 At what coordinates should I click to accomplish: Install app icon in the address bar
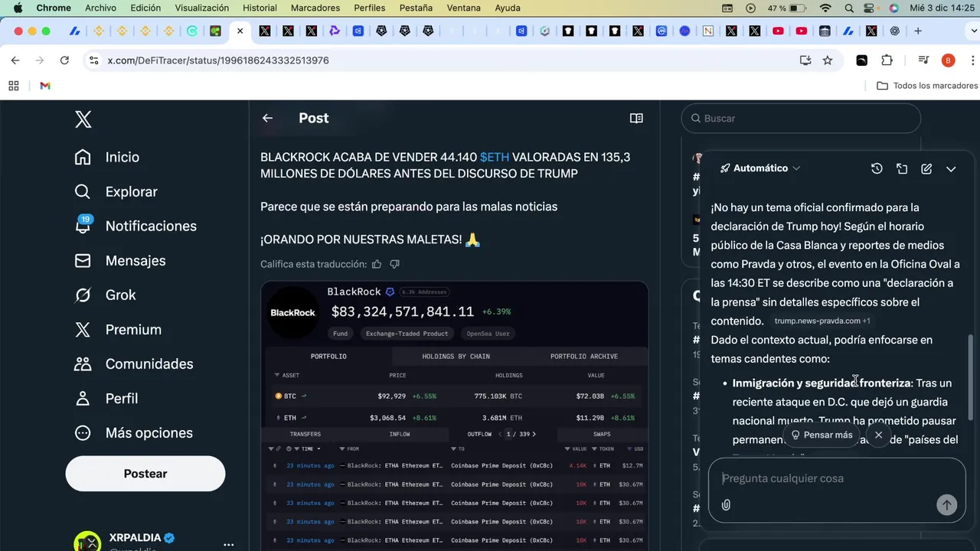coord(805,60)
